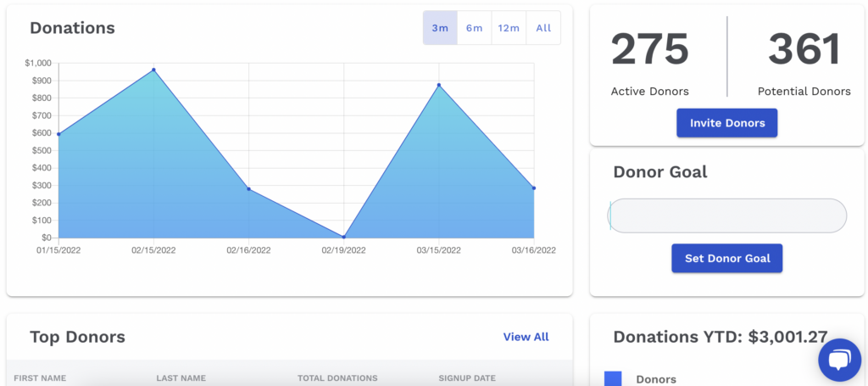Select the 3m time range tab
This screenshot has width=868, height=386.
[440, 28]
